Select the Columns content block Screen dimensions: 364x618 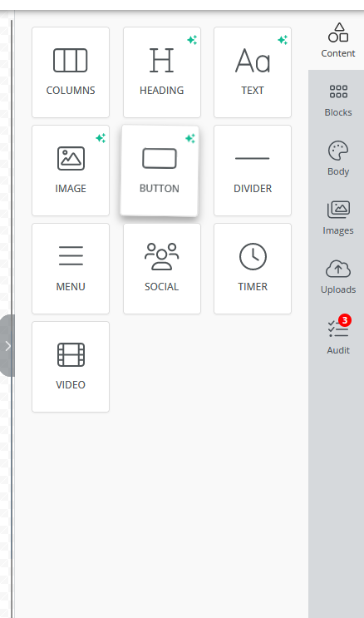click(71, 72)
